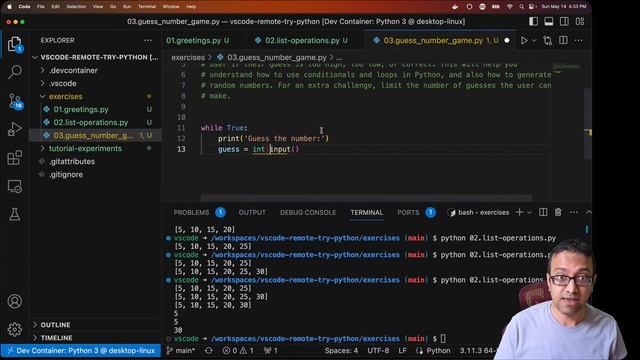The height and width of the screenshot is (360, 640).
Task: Open the PORTS panel tab
Action: point(408,213)
